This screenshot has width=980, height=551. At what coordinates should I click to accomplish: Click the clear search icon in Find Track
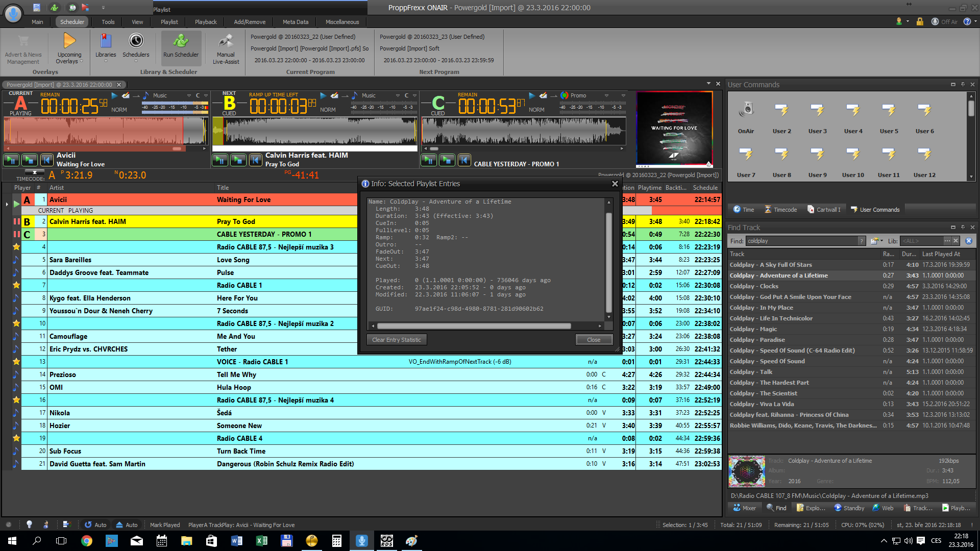[969, 241]
